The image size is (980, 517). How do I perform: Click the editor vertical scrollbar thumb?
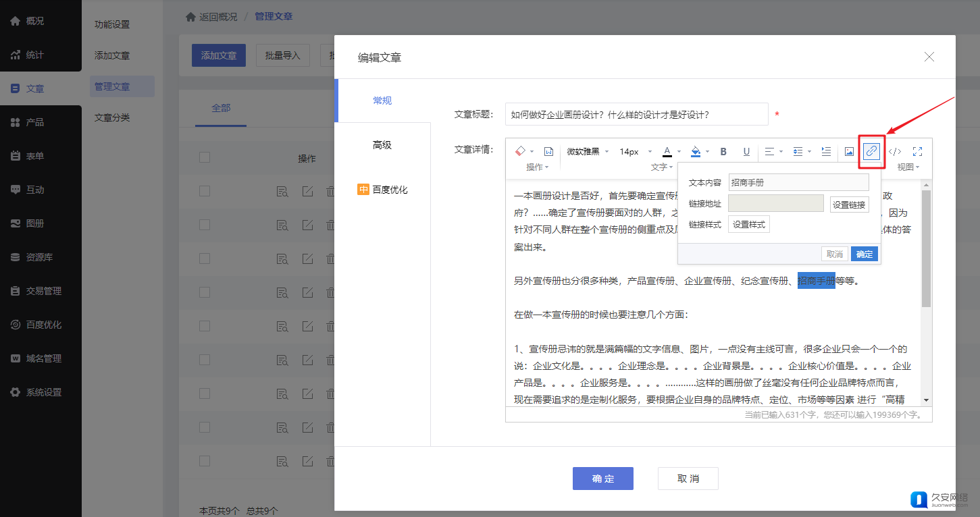pyautogui.click(x=927, y=248)
